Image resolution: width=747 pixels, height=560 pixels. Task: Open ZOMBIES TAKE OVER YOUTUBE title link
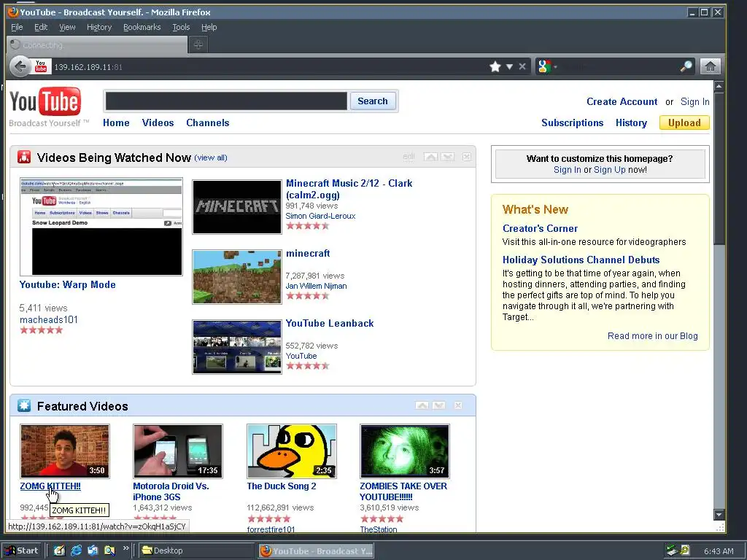pos(403,491)
